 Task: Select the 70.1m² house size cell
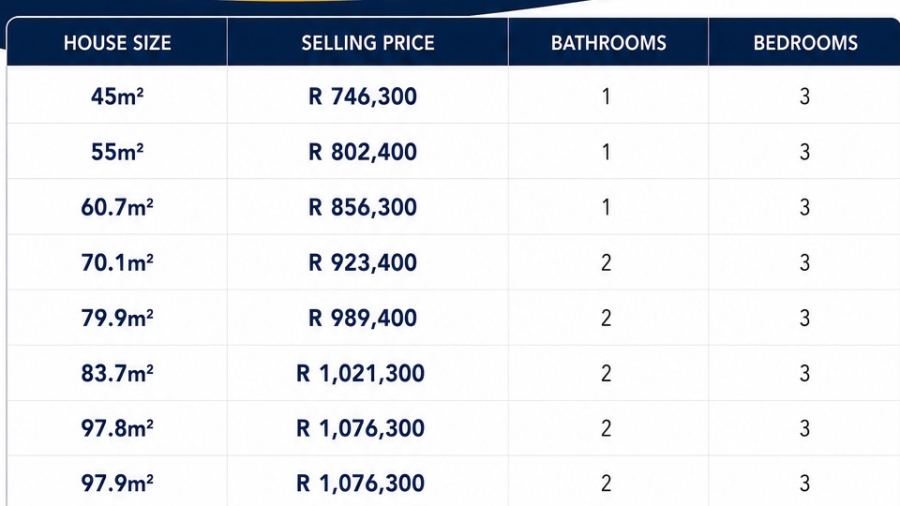(117, 262)
